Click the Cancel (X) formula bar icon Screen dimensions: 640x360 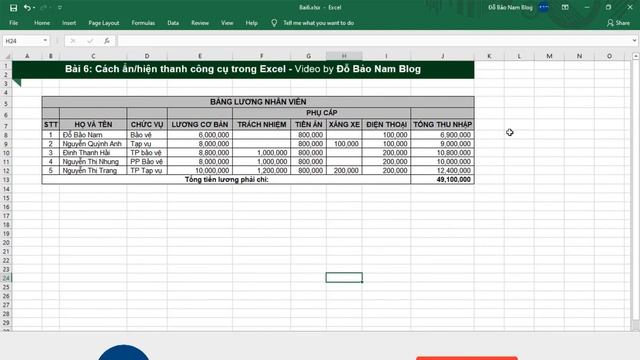click(x=73, y=41)
